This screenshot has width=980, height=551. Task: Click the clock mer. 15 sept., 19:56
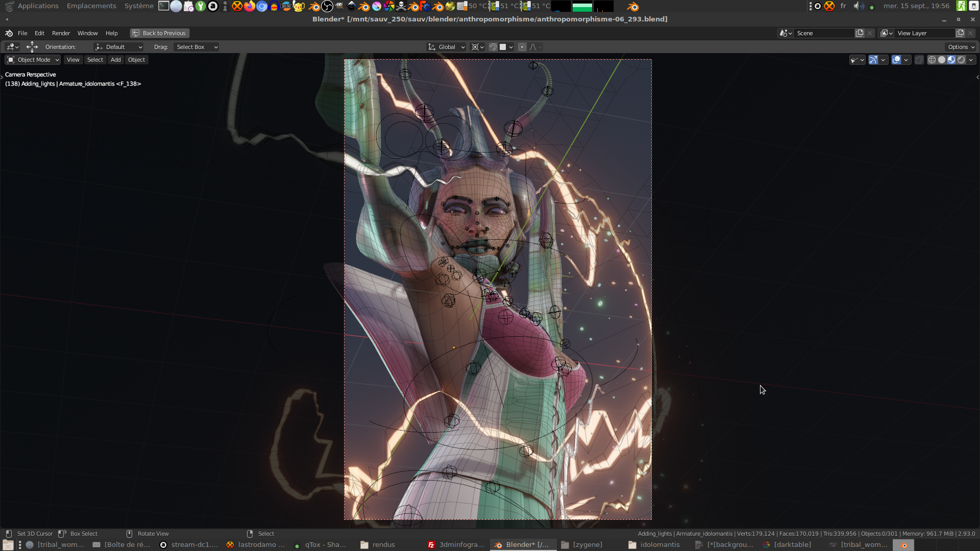point(916,6)
